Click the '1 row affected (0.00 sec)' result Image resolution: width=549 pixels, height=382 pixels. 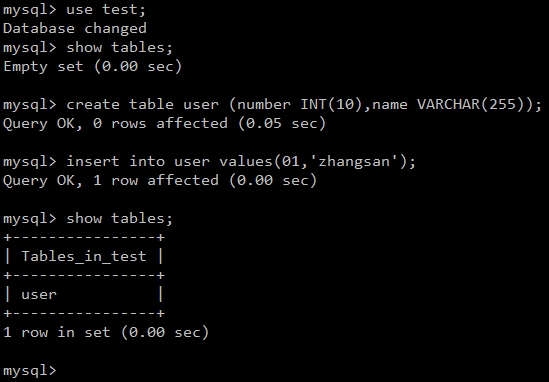[204, 180]
